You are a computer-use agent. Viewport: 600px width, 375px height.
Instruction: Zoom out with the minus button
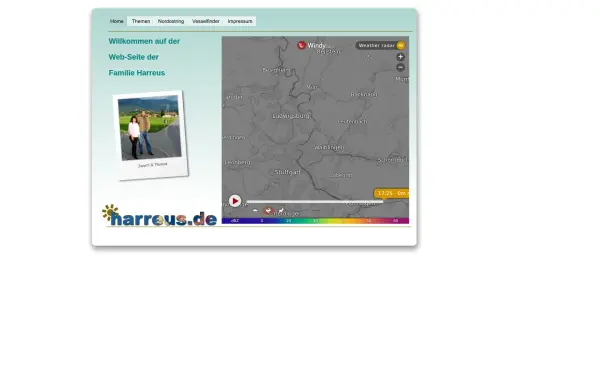pos(400,67)
